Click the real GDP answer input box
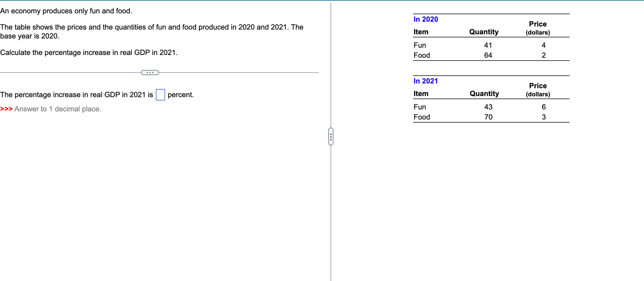 click(160, 95)
